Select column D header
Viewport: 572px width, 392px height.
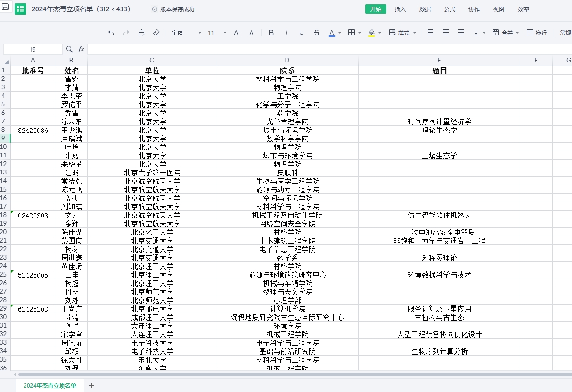[287, 60]
